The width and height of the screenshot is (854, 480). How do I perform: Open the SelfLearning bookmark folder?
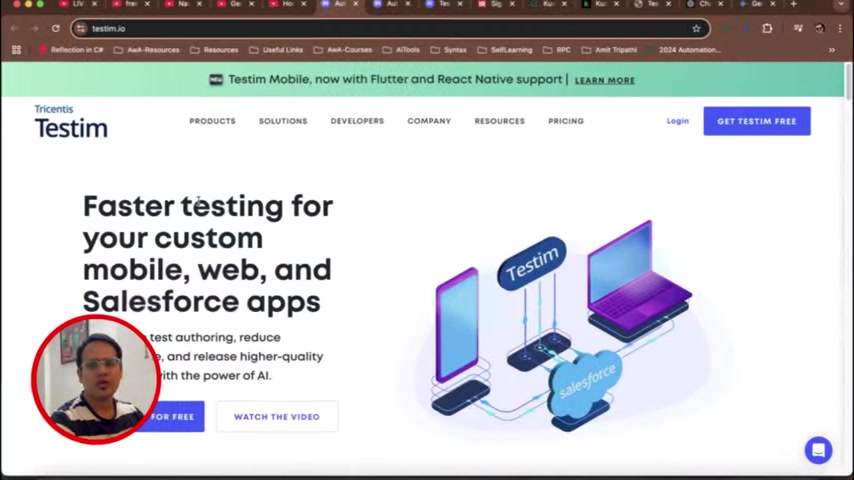505,50
